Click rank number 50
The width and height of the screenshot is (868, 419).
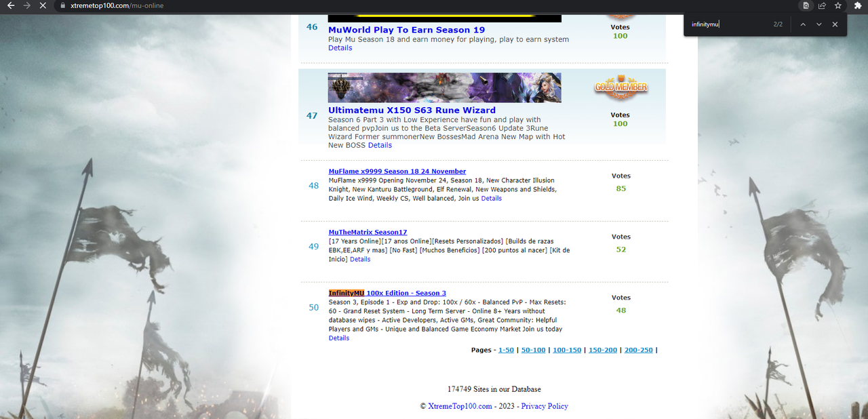point(313,308)
